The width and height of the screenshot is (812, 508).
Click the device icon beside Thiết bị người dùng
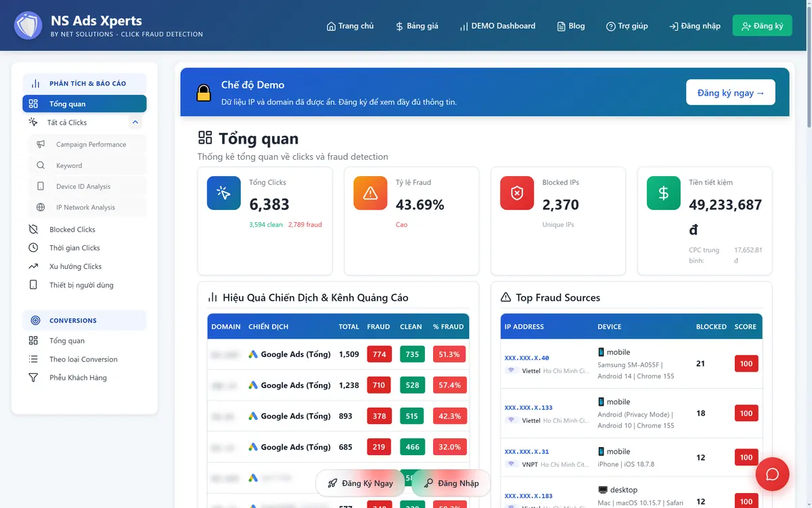tap(33, 285)
